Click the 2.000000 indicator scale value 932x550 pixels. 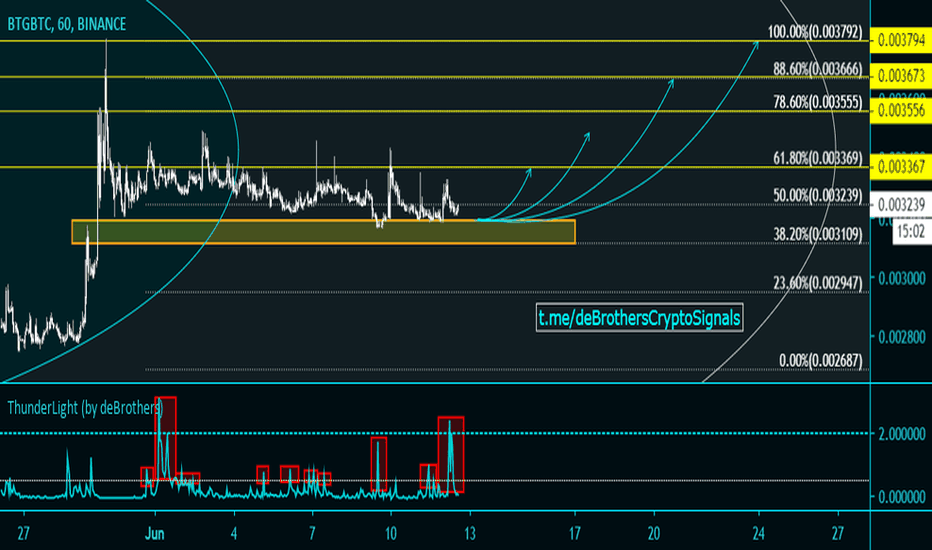click(x=901, y=434)
